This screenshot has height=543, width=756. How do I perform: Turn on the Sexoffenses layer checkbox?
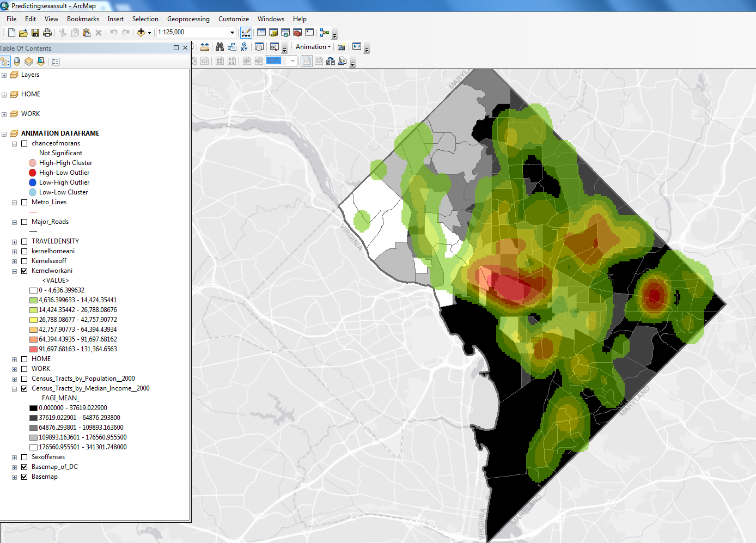(24, 457)
